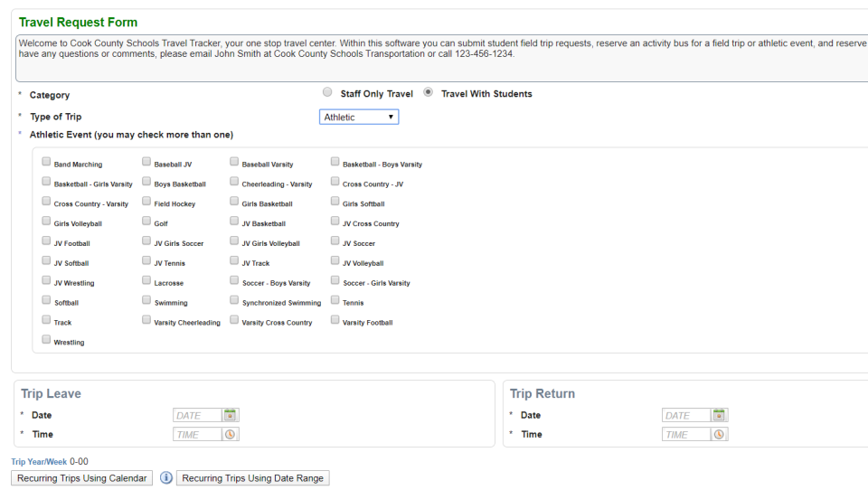868x490 pixels.
Task: Open the Trip Leave date calendar picker
Action: pos(230,415)
